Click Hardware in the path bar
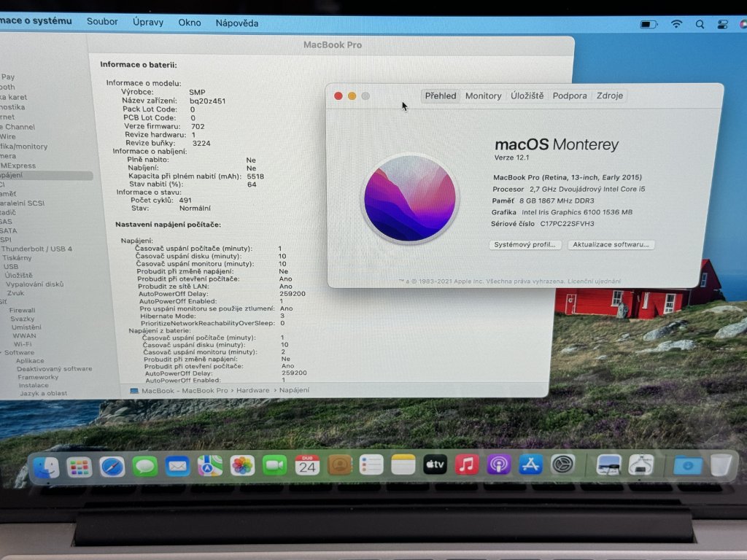This screenshot has width=747, height=560. click(x=252, y=390)
